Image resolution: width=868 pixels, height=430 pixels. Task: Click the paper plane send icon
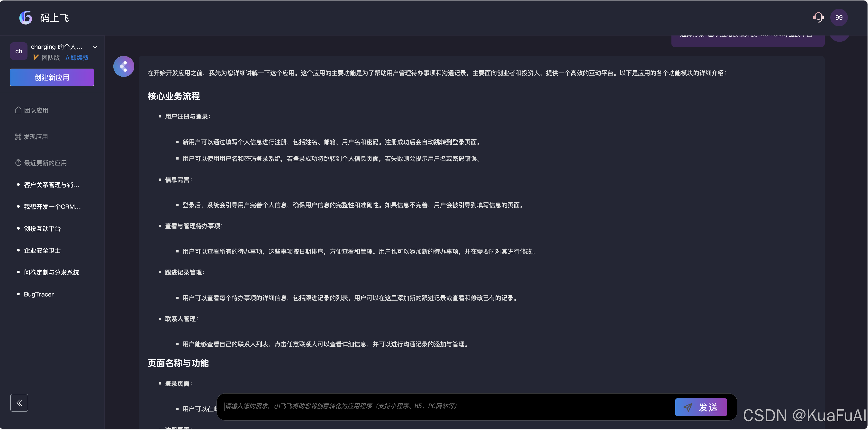click(x=687, y=407)
